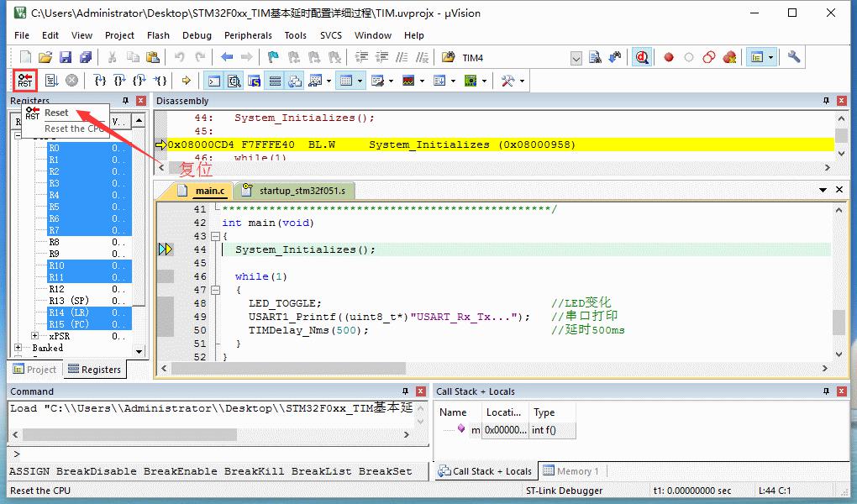Viewport: 857px width, 504px height.
Task: Click the Stop execution icon
Action: pyautogui.click(x=71, y=81)
